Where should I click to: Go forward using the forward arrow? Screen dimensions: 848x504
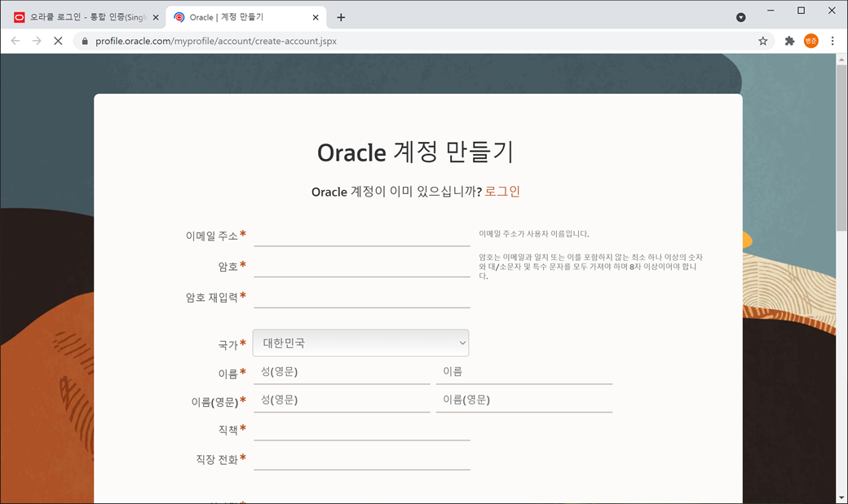pos(36,41)
